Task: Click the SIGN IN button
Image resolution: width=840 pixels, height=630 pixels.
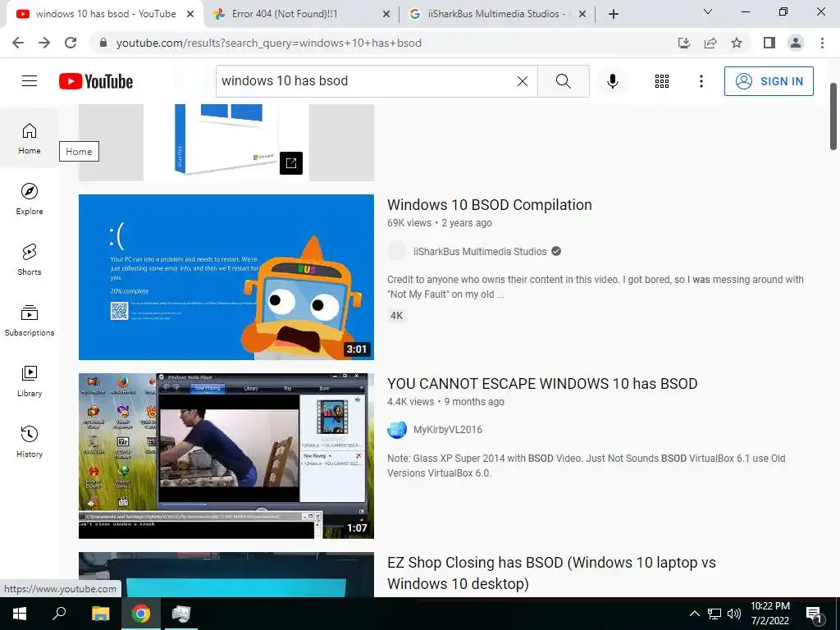Action: [x=769, y=81]
